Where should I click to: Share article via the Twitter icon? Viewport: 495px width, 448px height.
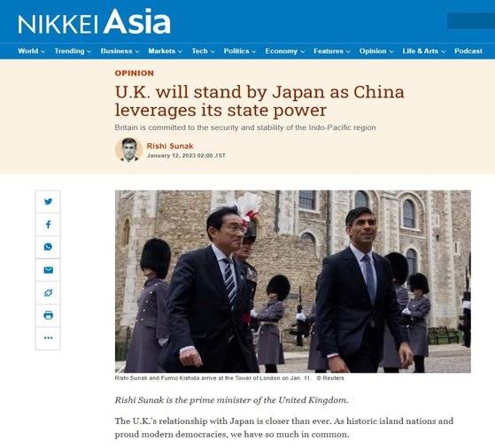point(48,202)
